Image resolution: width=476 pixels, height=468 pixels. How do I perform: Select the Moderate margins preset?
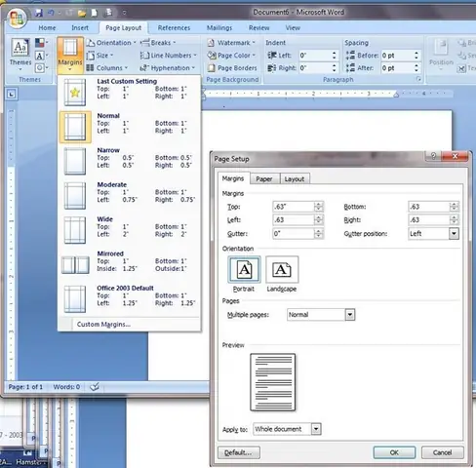point(130,195)
